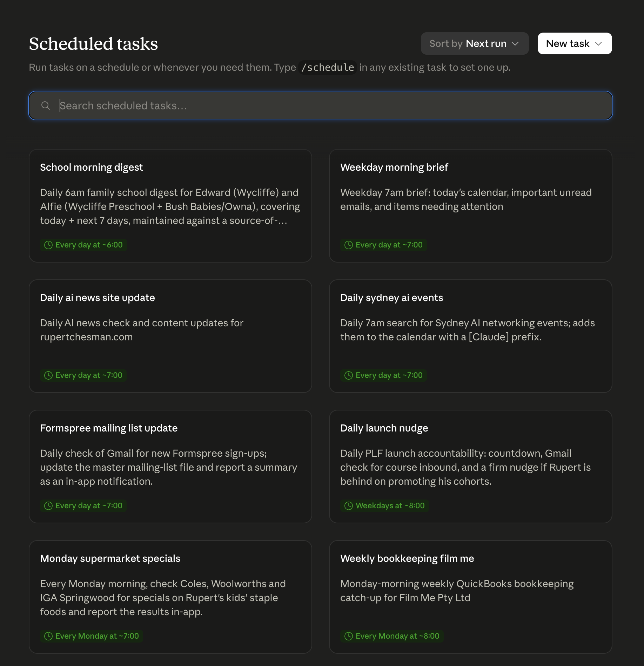Click the clock icon in Monday supermarket specials

(x=48, y=636)
